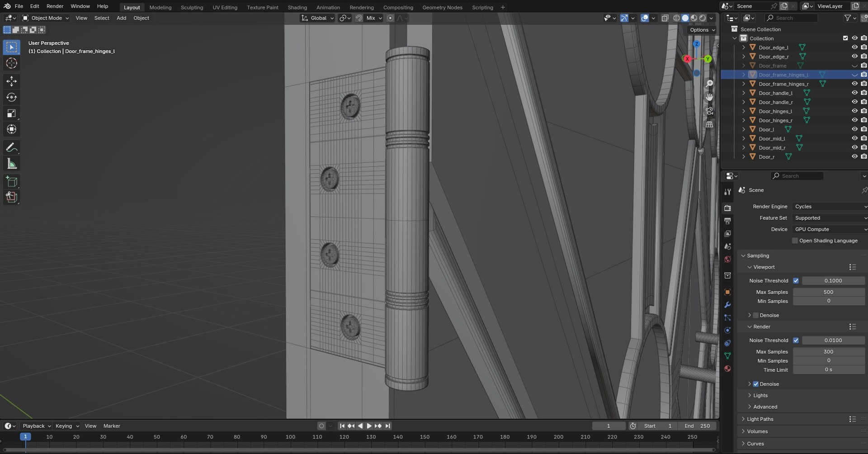The height and width of the screenshot is (454, 868).
Task: Disable the Render Denoise checkbox
Action: (755, 384)
